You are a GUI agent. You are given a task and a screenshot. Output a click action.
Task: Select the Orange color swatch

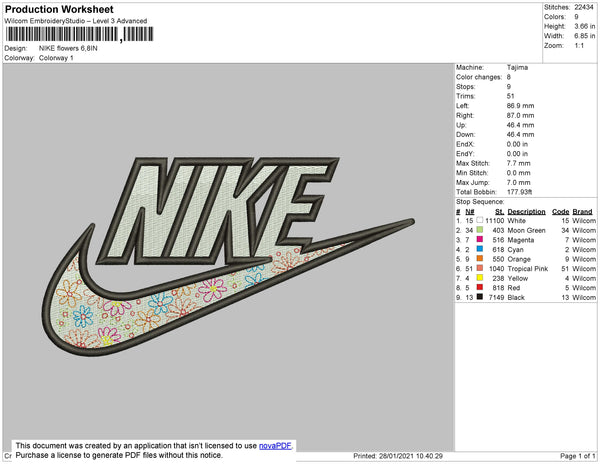[x=479, y=258]
